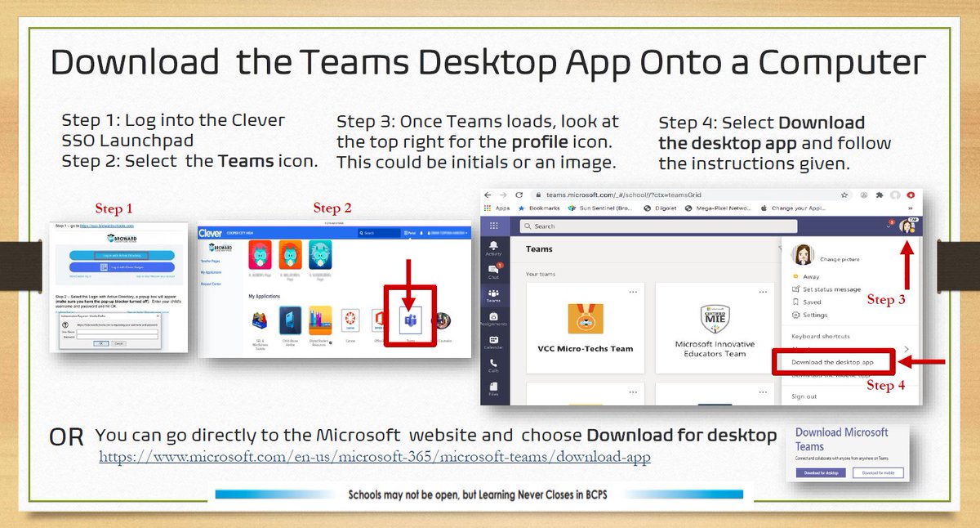Open the Change your Apple bookmark
980x528 pixels.
(x=793, y=208)
